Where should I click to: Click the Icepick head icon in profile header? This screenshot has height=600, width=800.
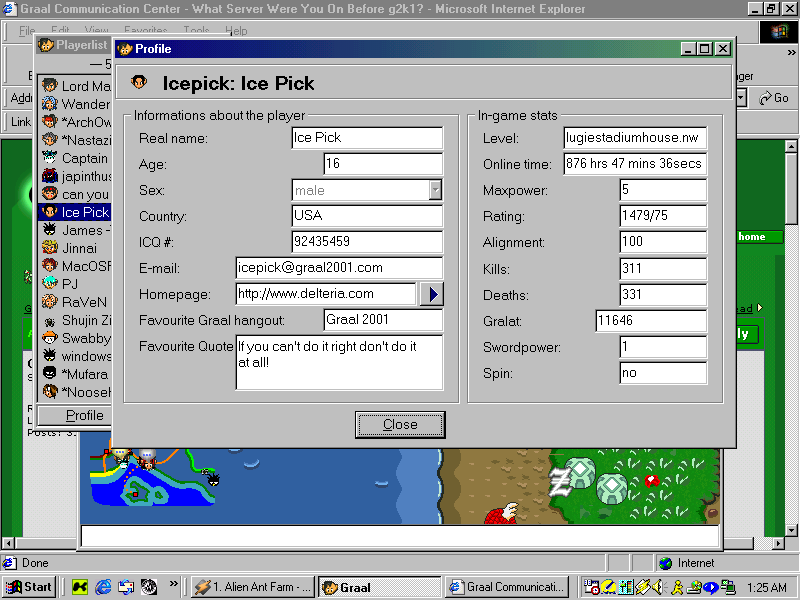pyautogui.click(x=139, y=82)
